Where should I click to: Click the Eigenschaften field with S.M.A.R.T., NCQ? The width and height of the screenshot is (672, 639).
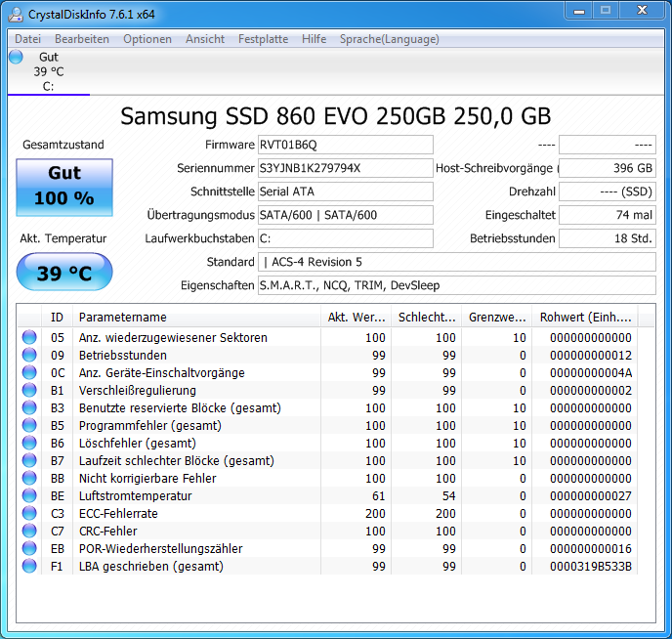coord(457,285)
